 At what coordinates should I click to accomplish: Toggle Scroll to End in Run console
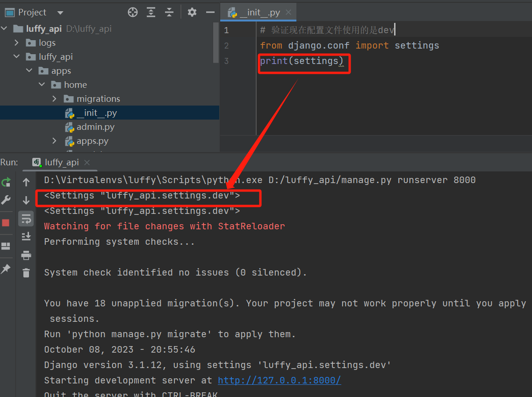click(26, 236)
